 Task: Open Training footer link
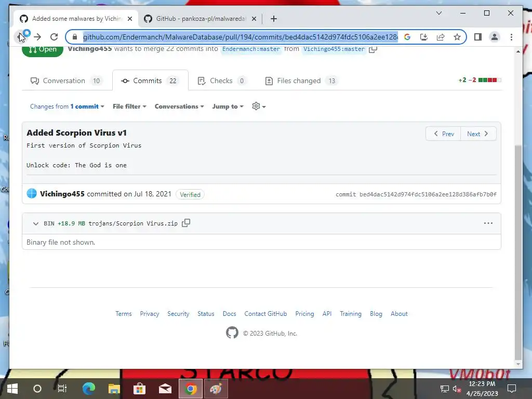click(x=351, y=313)
